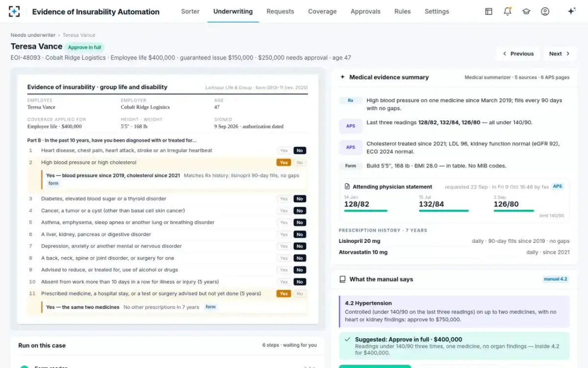Click Needs underwriter breadcrumb

[33, 35]
